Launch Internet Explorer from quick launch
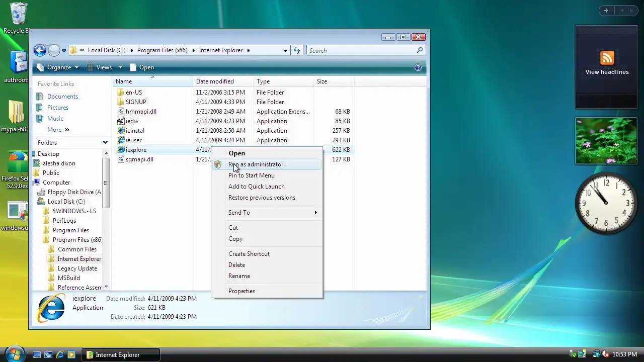The width and height of the screenshot is (644, 362). coord(59,355)
